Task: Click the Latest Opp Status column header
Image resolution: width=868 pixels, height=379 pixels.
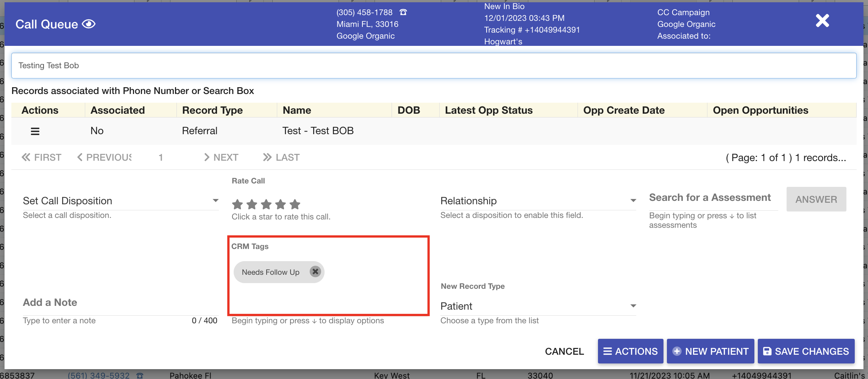Action: click(x=489, y=110)
